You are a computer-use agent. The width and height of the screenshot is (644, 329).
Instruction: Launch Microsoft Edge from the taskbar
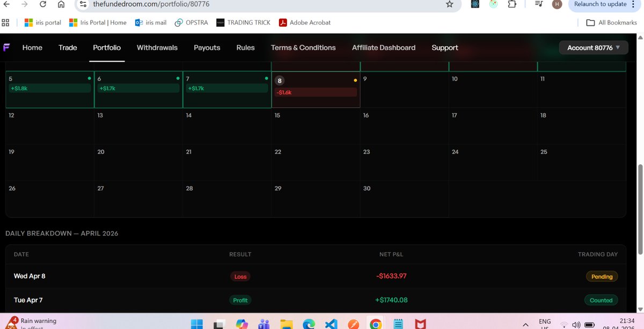(309, 324)
